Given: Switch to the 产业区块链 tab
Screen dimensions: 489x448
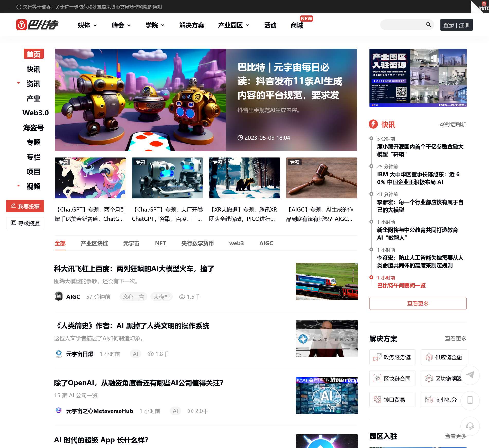Looking at the screenshot, I should [x=94, y=243].
